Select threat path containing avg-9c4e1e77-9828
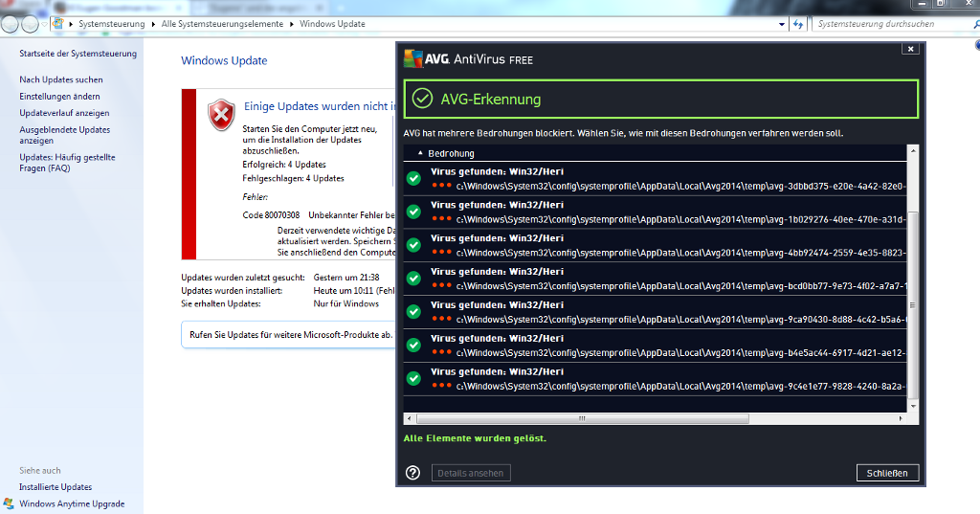 [680, 387]
